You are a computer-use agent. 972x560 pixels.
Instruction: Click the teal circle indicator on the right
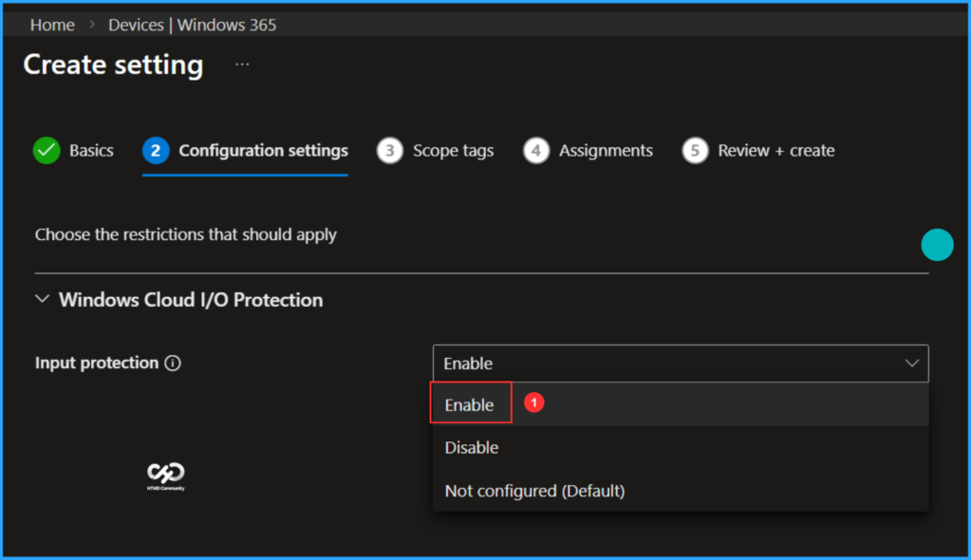pyautogui.click(x=937, y=244)
